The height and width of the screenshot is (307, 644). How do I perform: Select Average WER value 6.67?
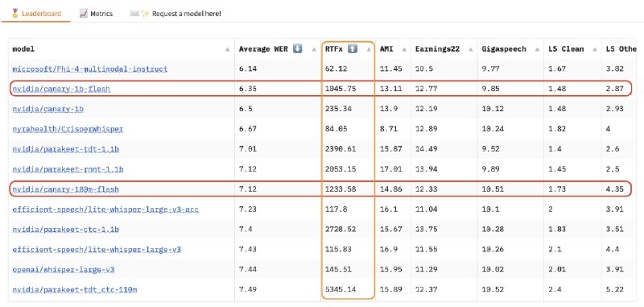pyautogui.click(x=248, y=129)
